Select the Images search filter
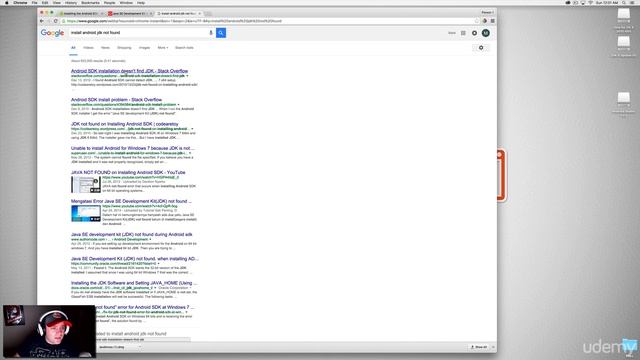Screen dimensions: 640x360 (144, 48)
